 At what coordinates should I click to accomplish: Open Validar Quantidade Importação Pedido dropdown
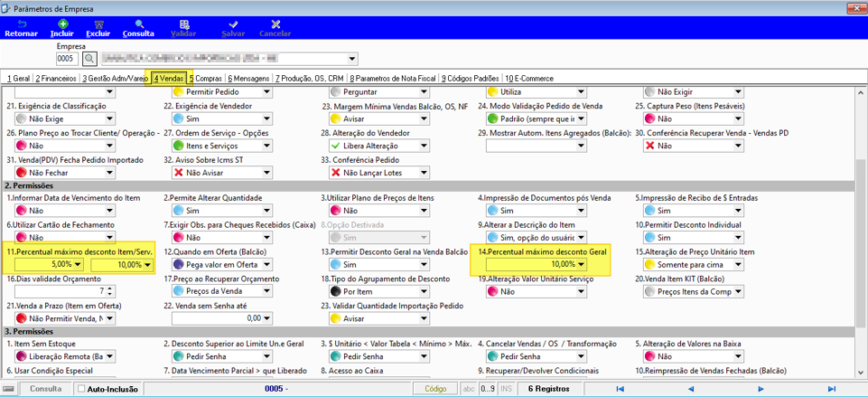[x=424, y=318]
